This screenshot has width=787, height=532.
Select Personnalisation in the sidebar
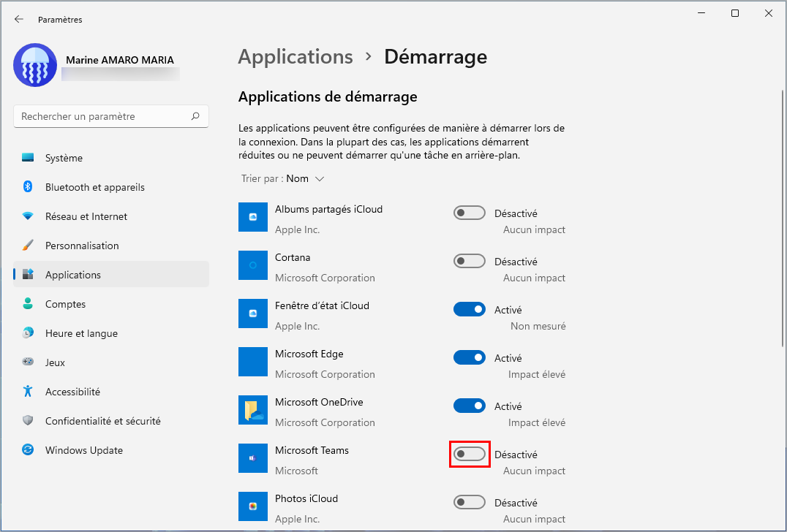[111, 246]
